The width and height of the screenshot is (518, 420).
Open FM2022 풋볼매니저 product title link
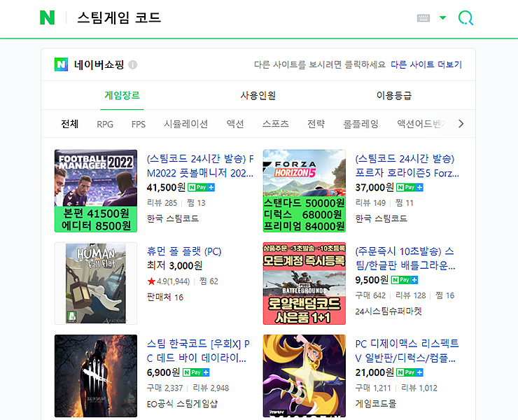click(x=200, y=166)
